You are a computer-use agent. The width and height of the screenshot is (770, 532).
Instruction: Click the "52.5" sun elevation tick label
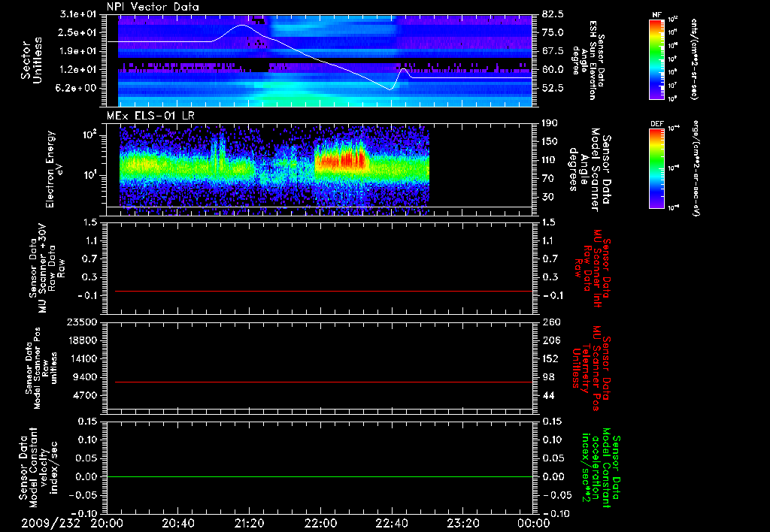(553, 89)
